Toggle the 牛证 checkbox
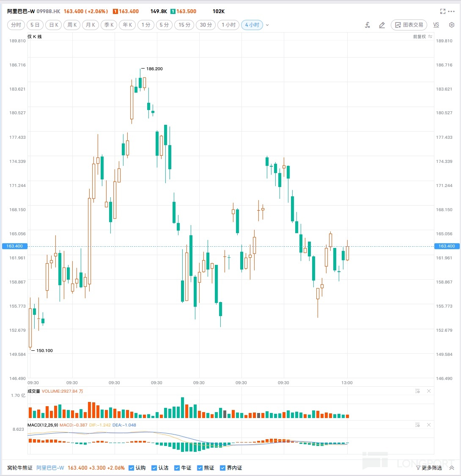The height and width of the screenshot is (476, 461). (x=177, y=468)
